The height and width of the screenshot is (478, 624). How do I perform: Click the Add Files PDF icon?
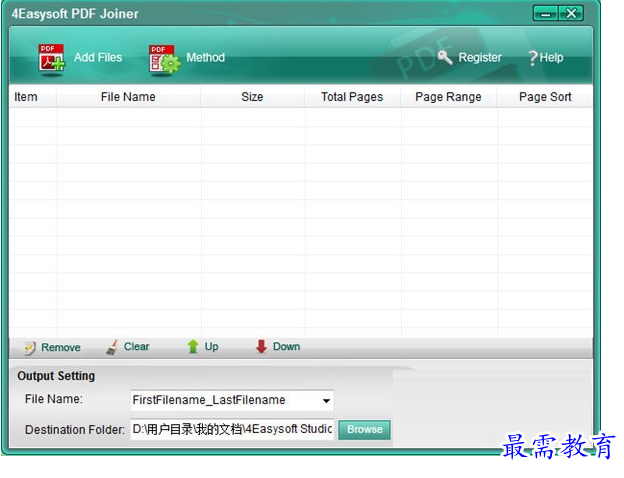coord(51,59)
